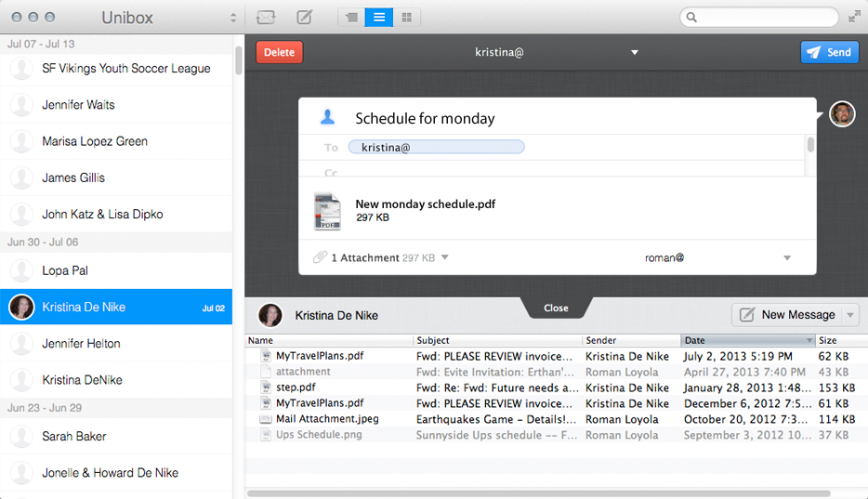This screenshot has width=868, height=499.
Task: Click the April 27, 2013 7:40 PM date
Action: point(744,372)
